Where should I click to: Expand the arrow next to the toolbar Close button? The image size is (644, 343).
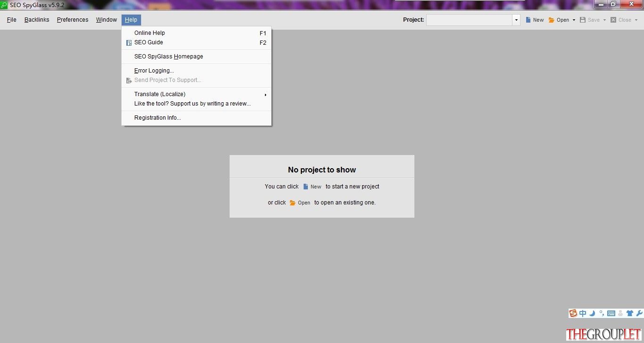(x=636, y=20)
